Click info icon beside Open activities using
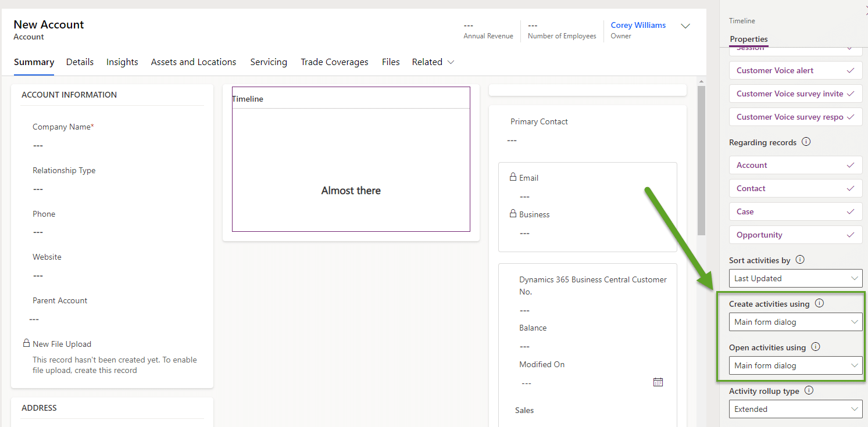 tap(816, 347)
